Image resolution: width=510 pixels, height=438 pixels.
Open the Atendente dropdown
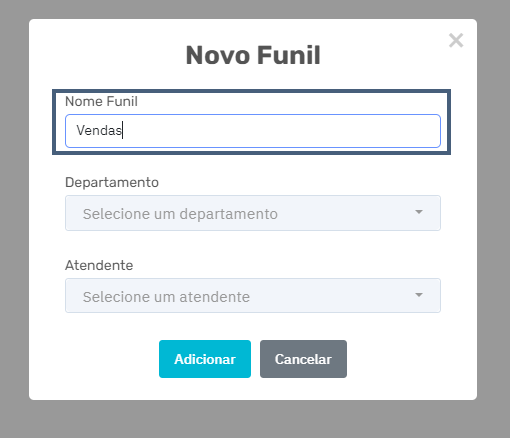point(253,296)
